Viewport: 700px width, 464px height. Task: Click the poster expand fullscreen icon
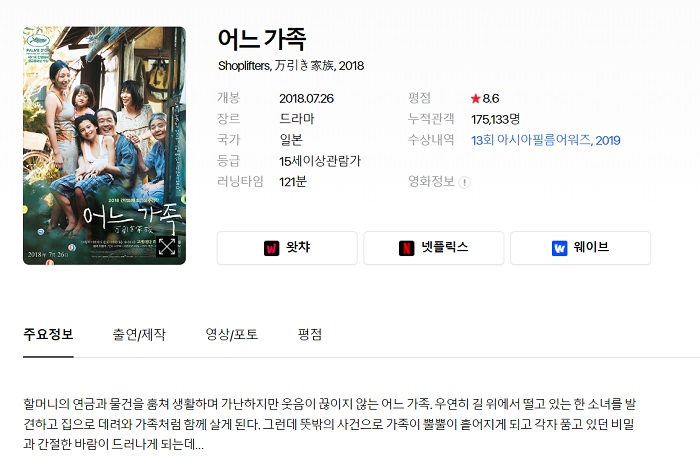point(167,247)
